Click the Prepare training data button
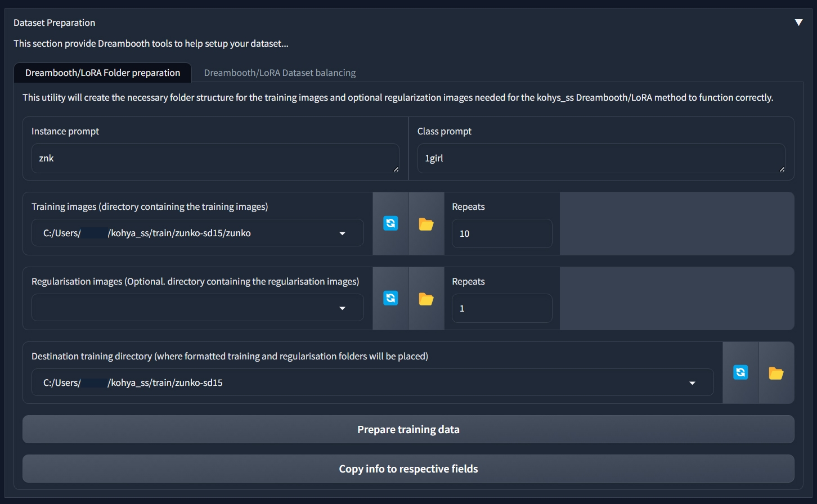Image resolution: width=817 pixels, height=504 pixels. click(x=408, y=429)
